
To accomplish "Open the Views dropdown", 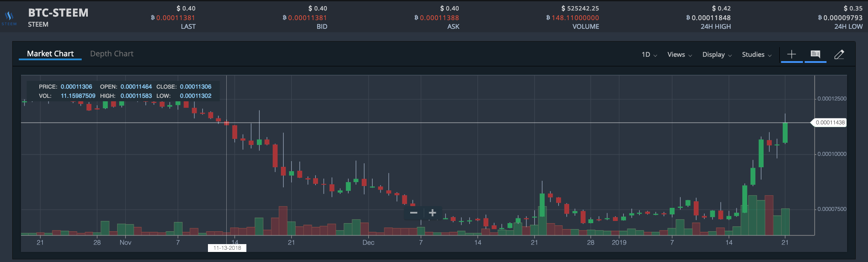I will (x=680, y=55).
